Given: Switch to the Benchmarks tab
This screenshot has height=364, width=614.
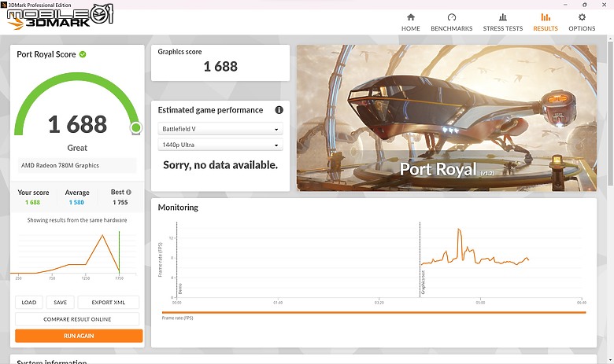Looking at the screenshot, I should click(452, 22).
